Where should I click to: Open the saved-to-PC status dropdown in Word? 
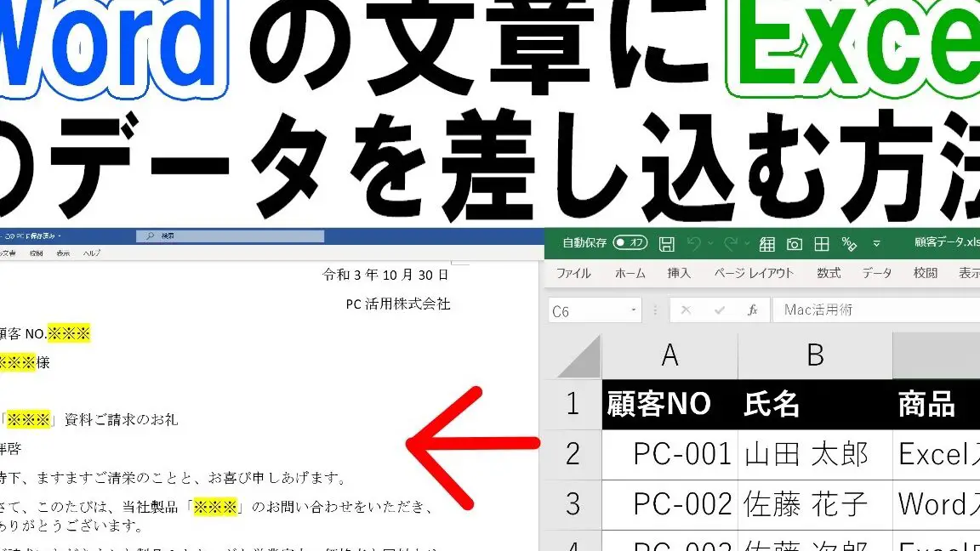pyautogui.click(x=60, y=236)
